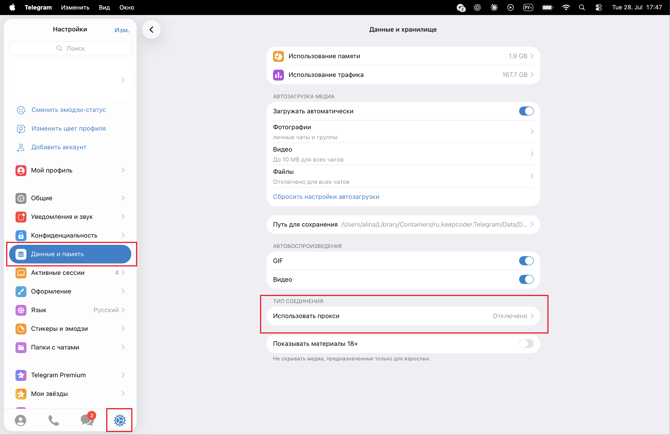Open the calls phone icon
Viewport: 670px width, 435px height.
coord(54,420)
